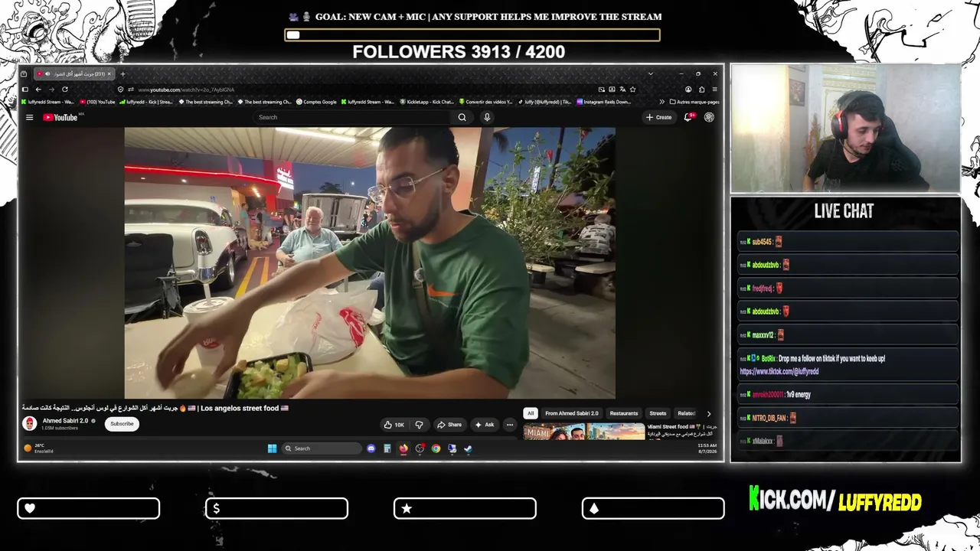Subscribe to Ahmed Sabiri 2.0
980x551 pixels.
[x=122, y=424]
